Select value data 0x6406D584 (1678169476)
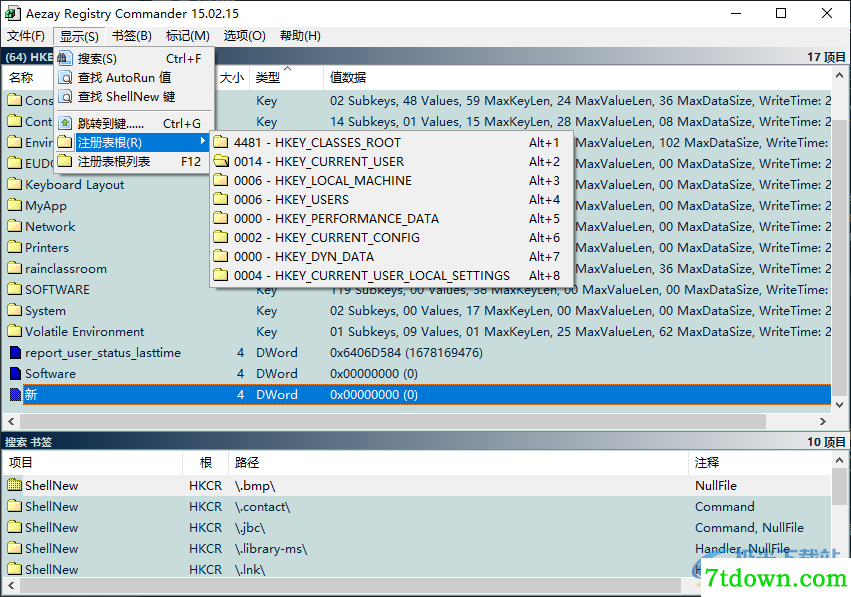Screen dimensions: 851x597 pyautogui.click(x=406, y=353)
